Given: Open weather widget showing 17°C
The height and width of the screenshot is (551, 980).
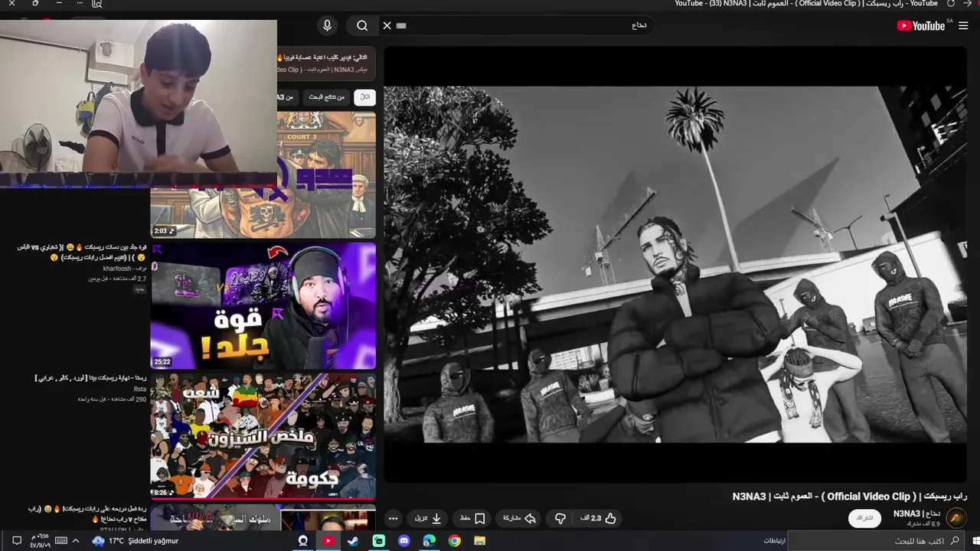Looking at the screenshot, I should point(135,540).
